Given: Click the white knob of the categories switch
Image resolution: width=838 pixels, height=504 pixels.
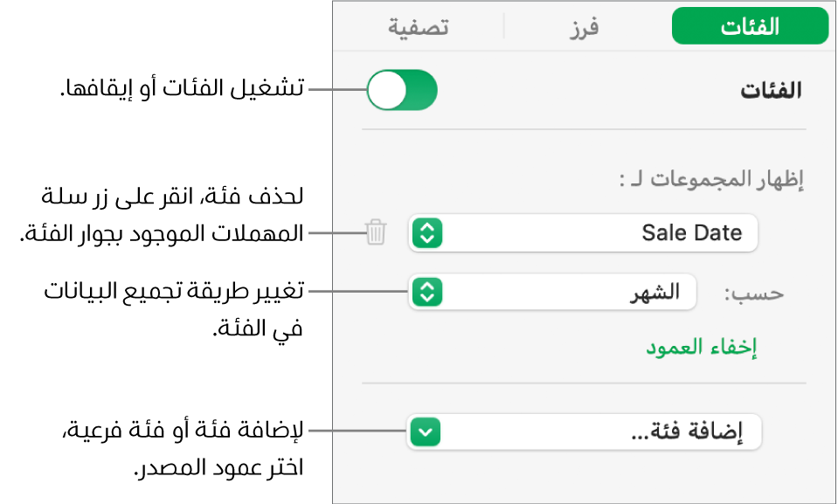Looking at the screenshot, I should point(387,91).
